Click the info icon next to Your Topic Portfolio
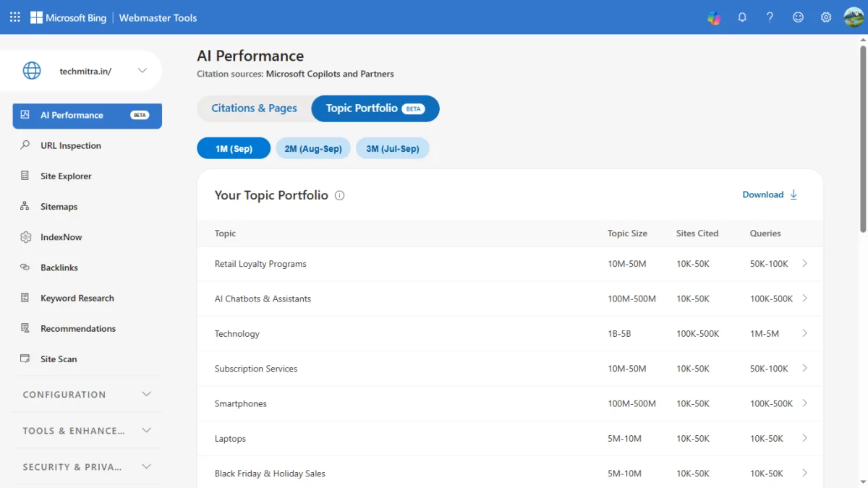This screenshot has width=868, height=488. 340,195
